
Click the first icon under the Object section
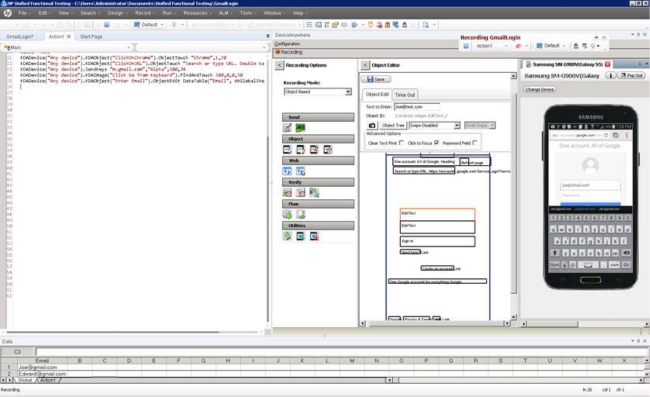pos(287,150)
